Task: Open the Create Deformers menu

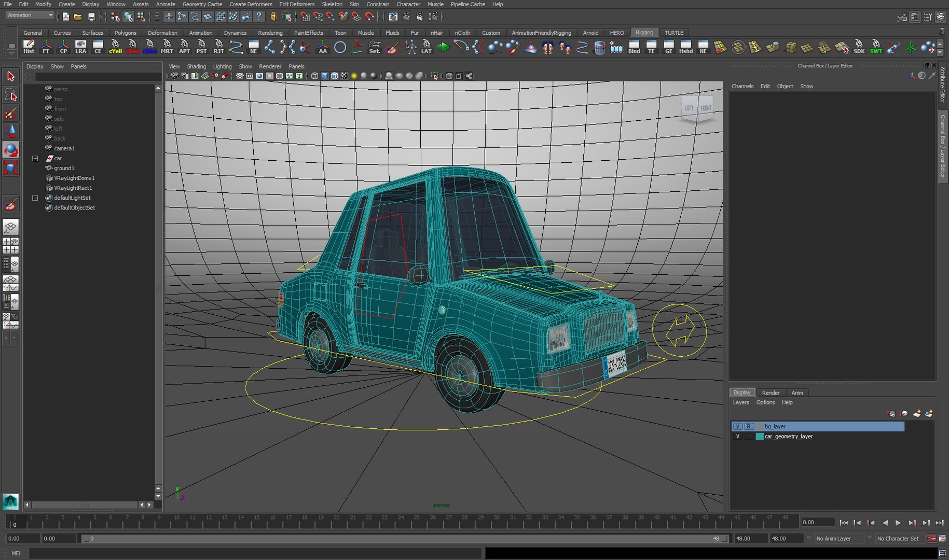Action: click(251, 4)
